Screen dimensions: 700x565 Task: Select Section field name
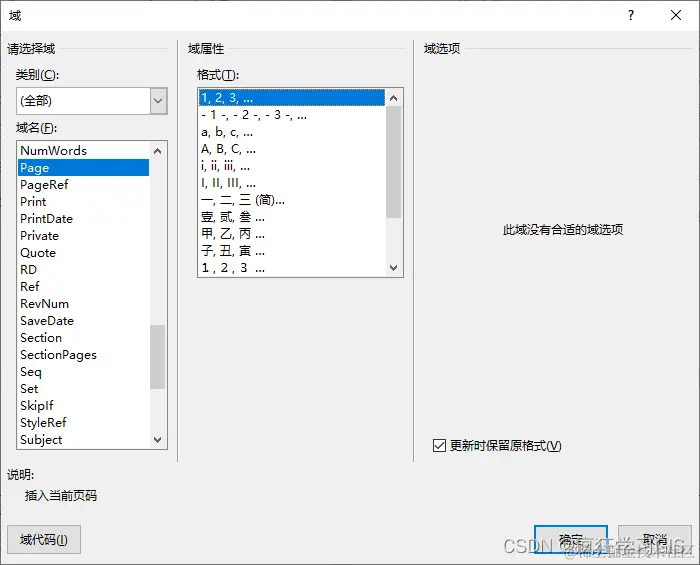pos(83,338)
